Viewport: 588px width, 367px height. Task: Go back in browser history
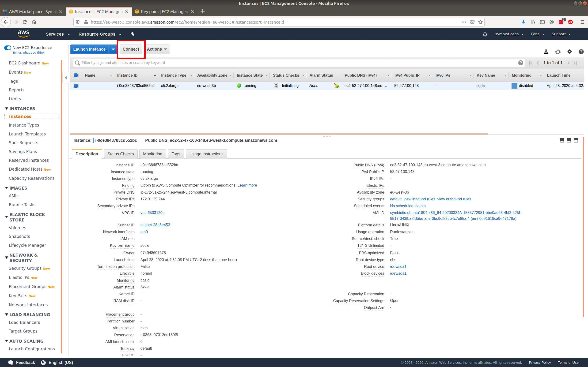[x=6, y=22]
